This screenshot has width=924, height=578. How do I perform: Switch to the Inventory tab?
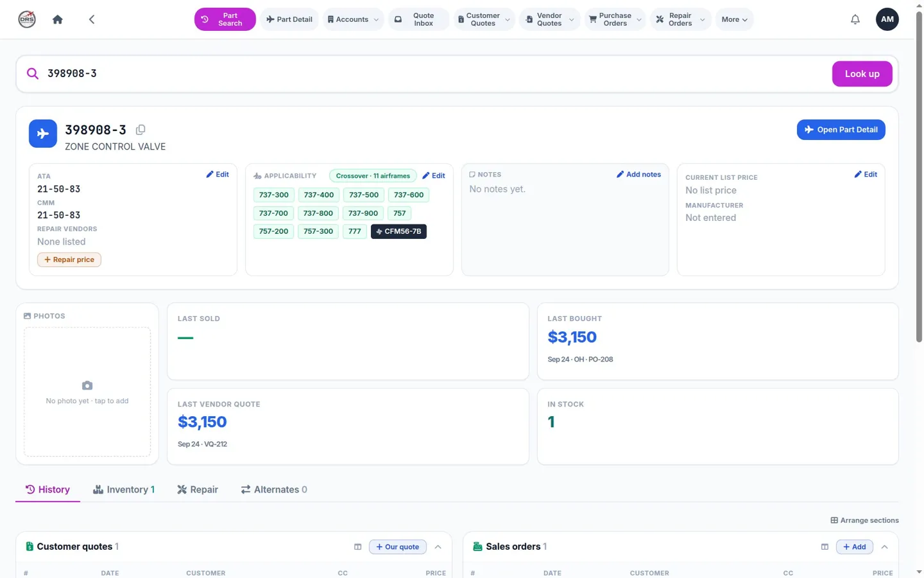point(124,489)
